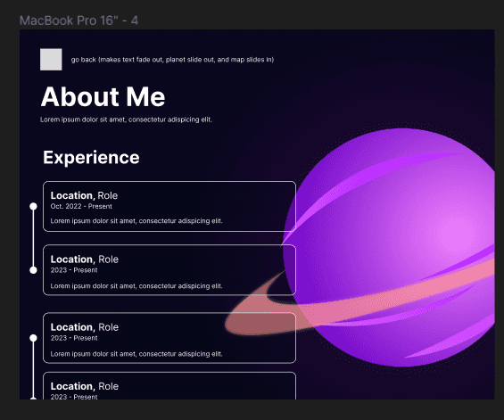This screenshot has width=504, height=420.
Task: Select the "Experience" section heading
Action: pyautogui.click(x=91, y=158)
